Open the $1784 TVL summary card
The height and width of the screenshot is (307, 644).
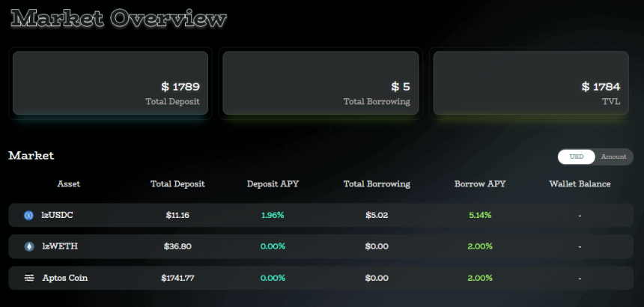(x=530, y=83)
